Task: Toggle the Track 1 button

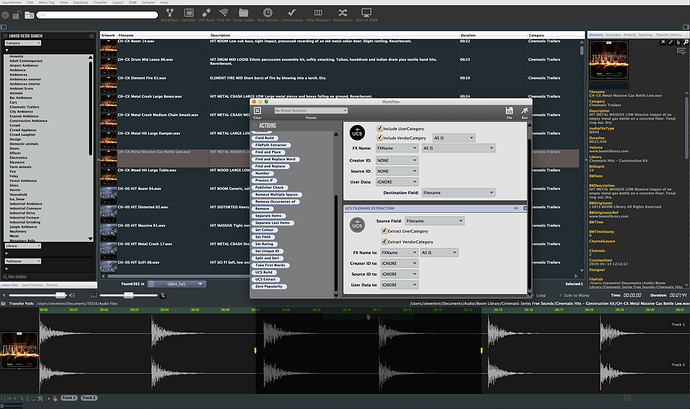Action: tap(69, 398)
